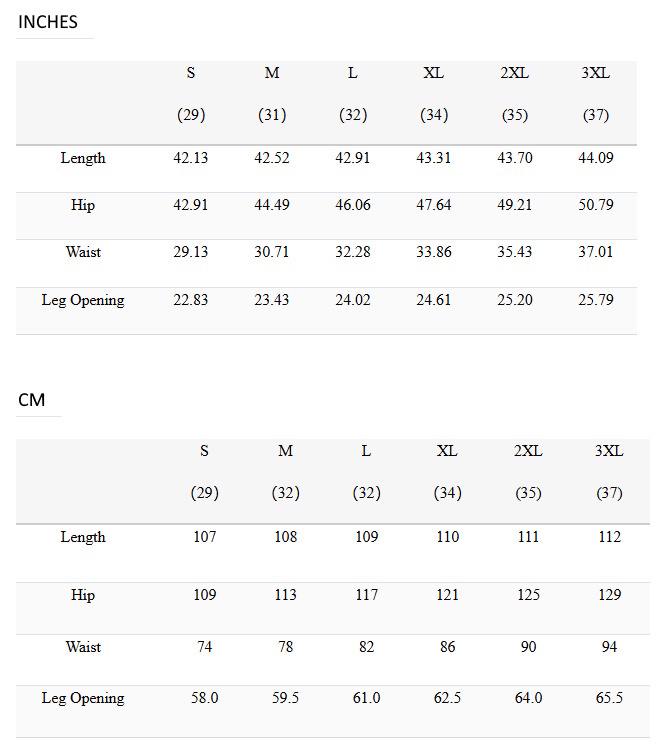Select the S column header in CM table

[x=204, y=451]
